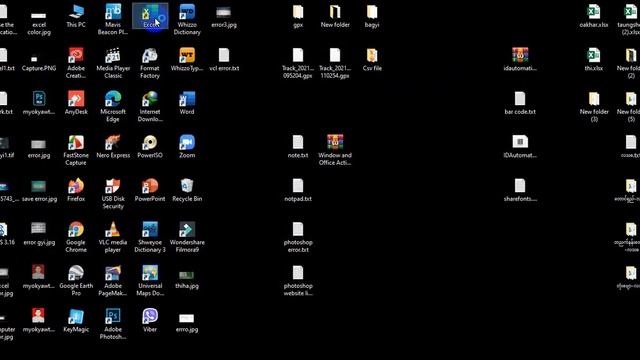640x360 pixels.
Task: Select photoshop error.txt file
Action: tap(298, 237)
